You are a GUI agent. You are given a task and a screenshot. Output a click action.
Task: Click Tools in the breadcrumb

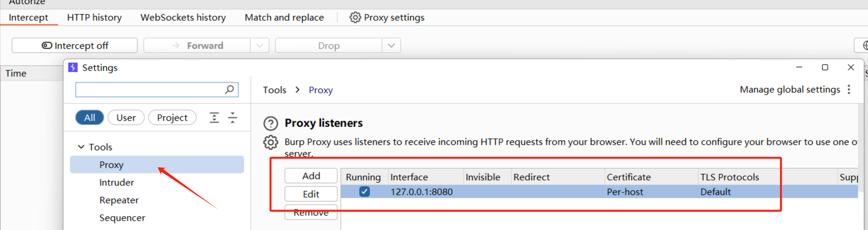coord(274,90)
